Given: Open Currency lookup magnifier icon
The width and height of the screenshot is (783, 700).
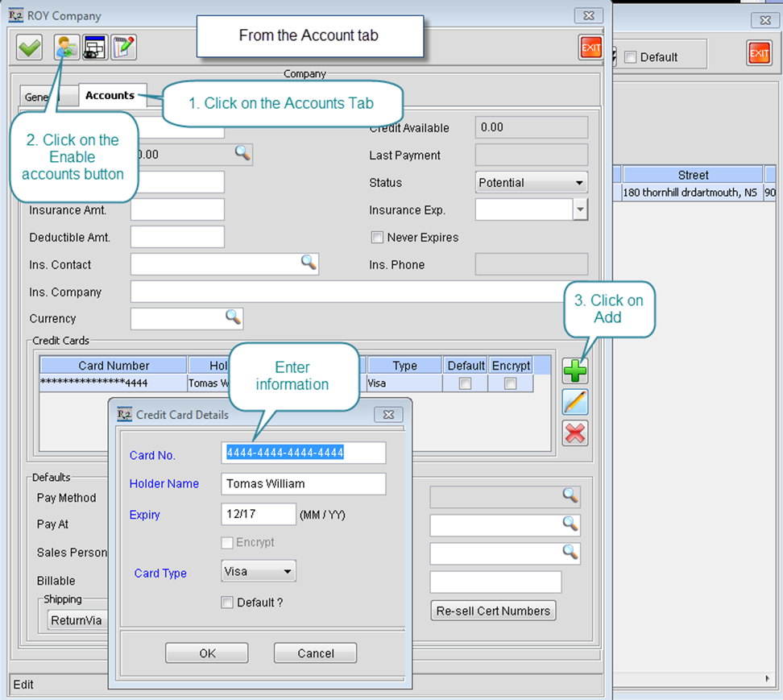Looking at the screenshot, I should click(x=233, y=317).
